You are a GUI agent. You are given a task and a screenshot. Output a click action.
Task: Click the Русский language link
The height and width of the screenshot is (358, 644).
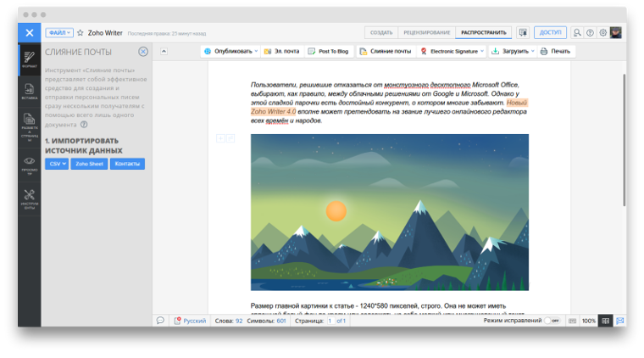194,321
